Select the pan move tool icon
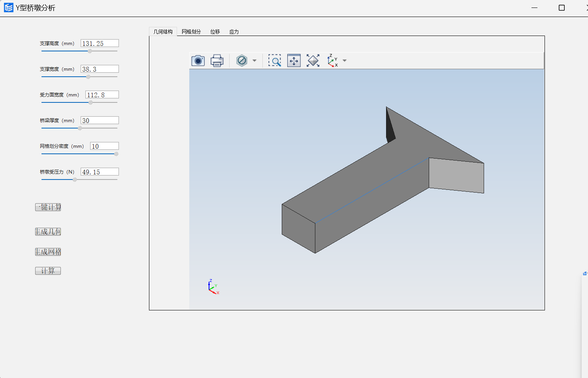Screen dimensions: 588x378 click(x=294, y=60)
